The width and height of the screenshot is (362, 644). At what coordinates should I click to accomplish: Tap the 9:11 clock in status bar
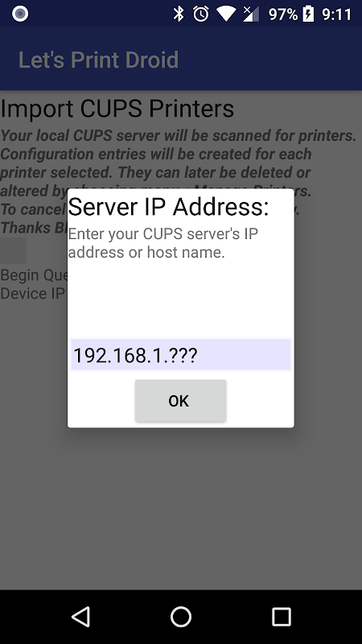336,14
